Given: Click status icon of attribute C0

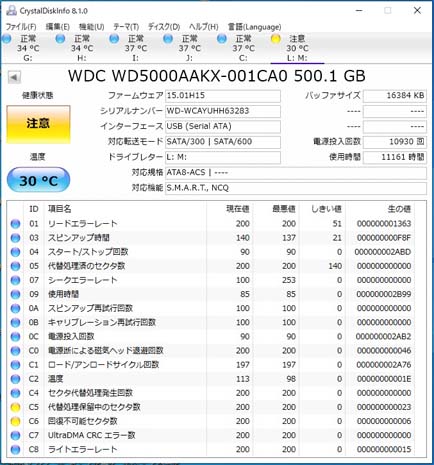Looking at the screenshot, I should [15, 351].
